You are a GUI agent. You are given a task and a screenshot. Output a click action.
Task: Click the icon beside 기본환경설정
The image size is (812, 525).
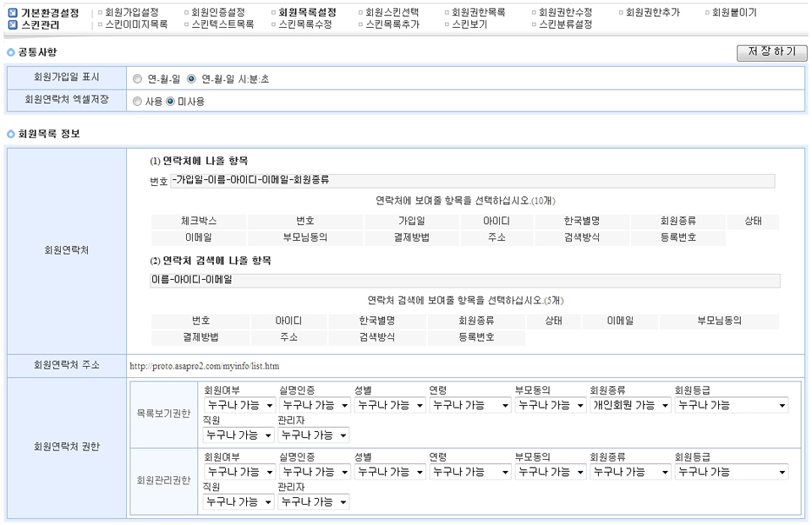click(13, 13)
